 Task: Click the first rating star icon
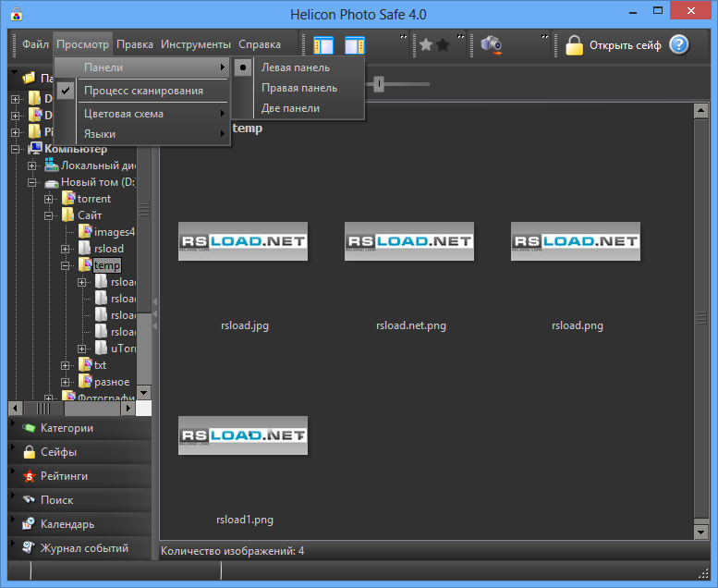426,44
